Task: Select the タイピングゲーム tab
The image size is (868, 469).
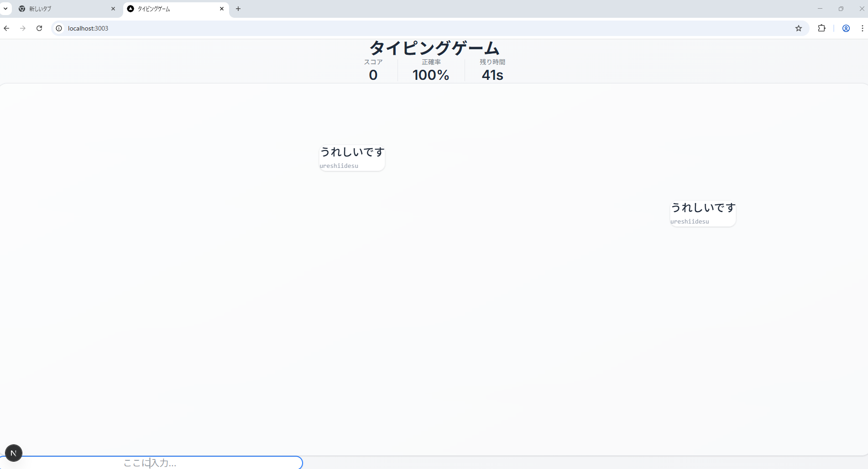Action: pos(171,9)
